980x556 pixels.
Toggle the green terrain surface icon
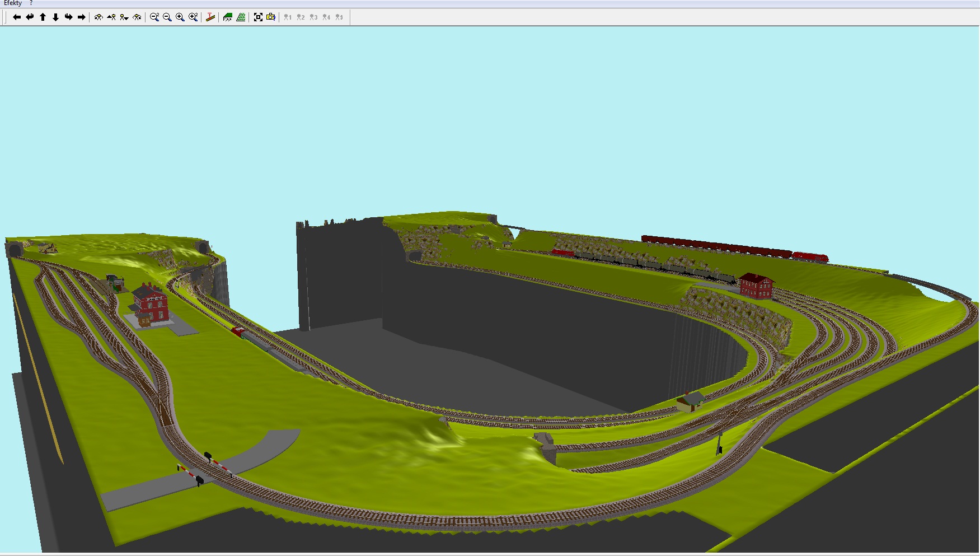228,17
